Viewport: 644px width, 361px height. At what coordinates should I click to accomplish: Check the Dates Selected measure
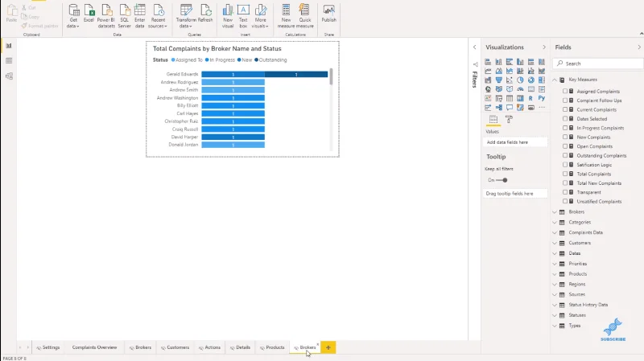(565, 118)
